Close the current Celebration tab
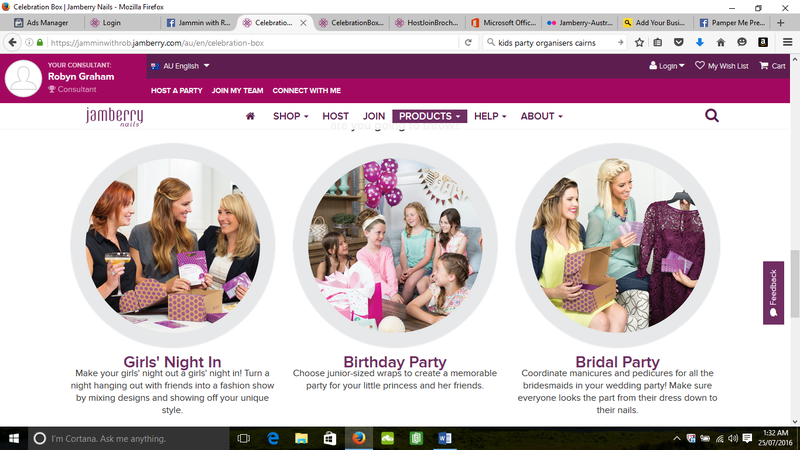The width and height of the screenshot is (800, 450). (x=303, y=22)
